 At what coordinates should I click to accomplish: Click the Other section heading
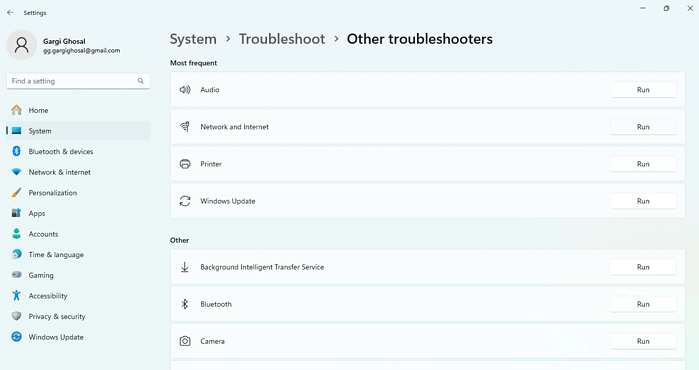click(x=179, y=240)
